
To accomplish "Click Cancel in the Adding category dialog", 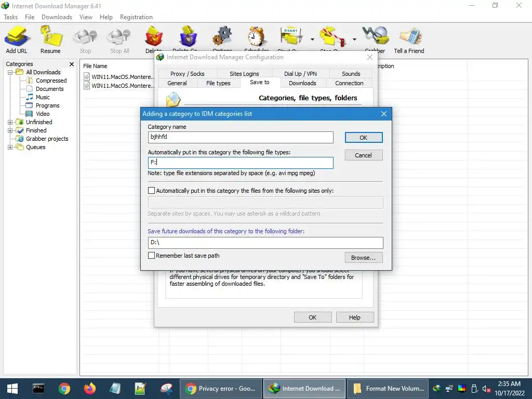I will [x=363, y=155].
